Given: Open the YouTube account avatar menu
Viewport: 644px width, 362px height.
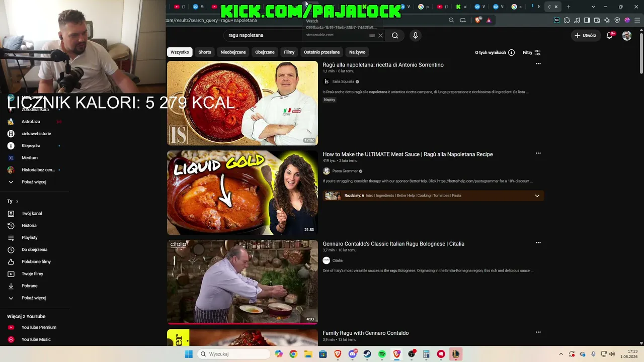Looking at the screenshot, I should pyautogui.click(x=627, y=35).
